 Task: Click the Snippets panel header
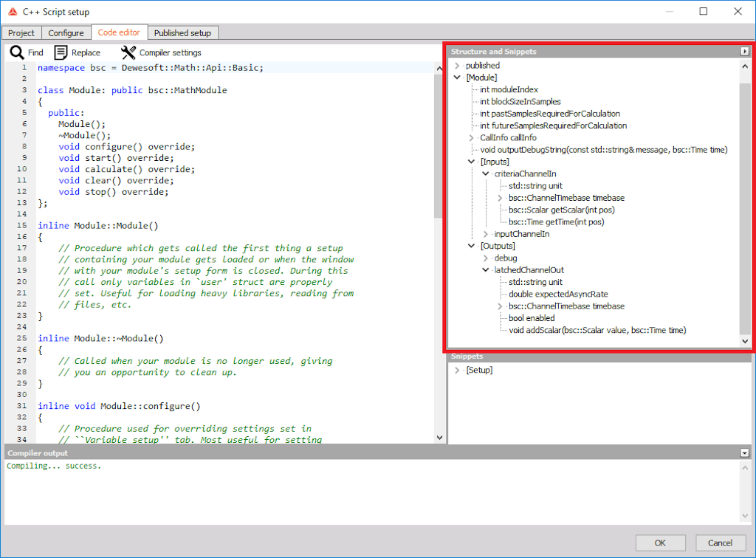[599, 356]
